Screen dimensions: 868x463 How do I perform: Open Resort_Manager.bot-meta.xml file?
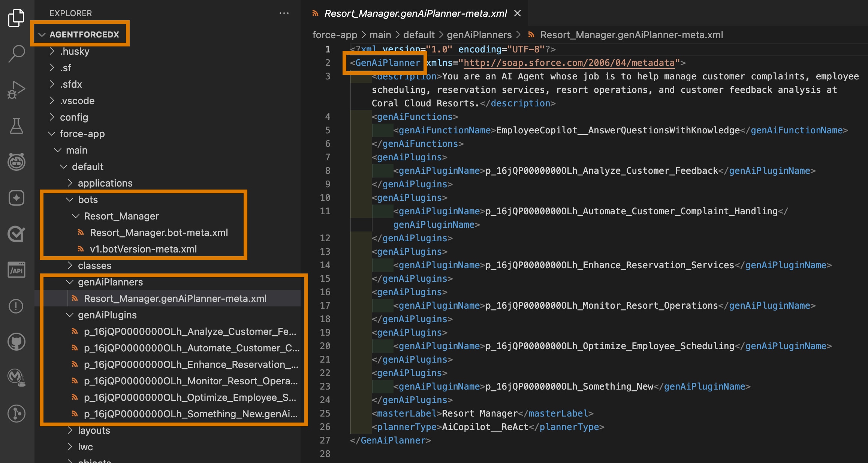pos(159,233)
